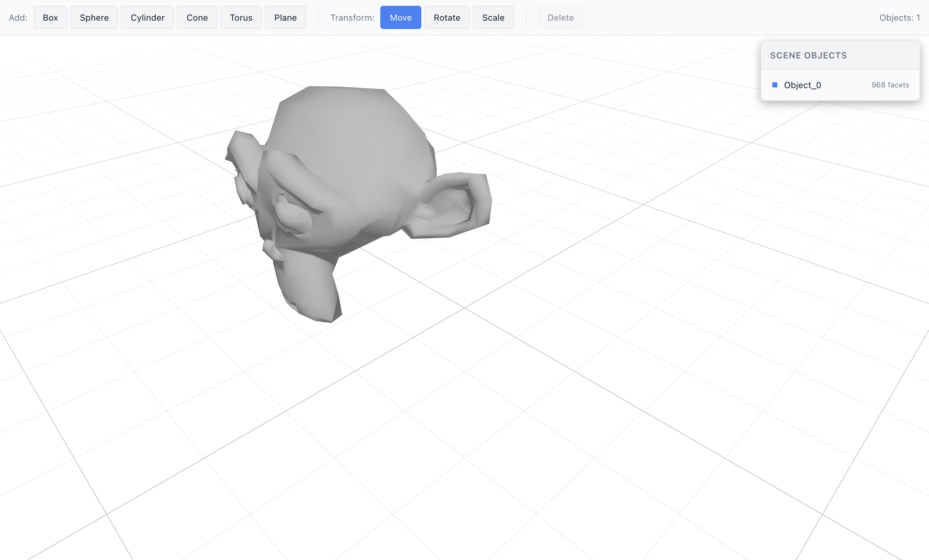Screen dimensions: 929x560
Task: Click the Add: label in the toolbar
Action: 18,17
